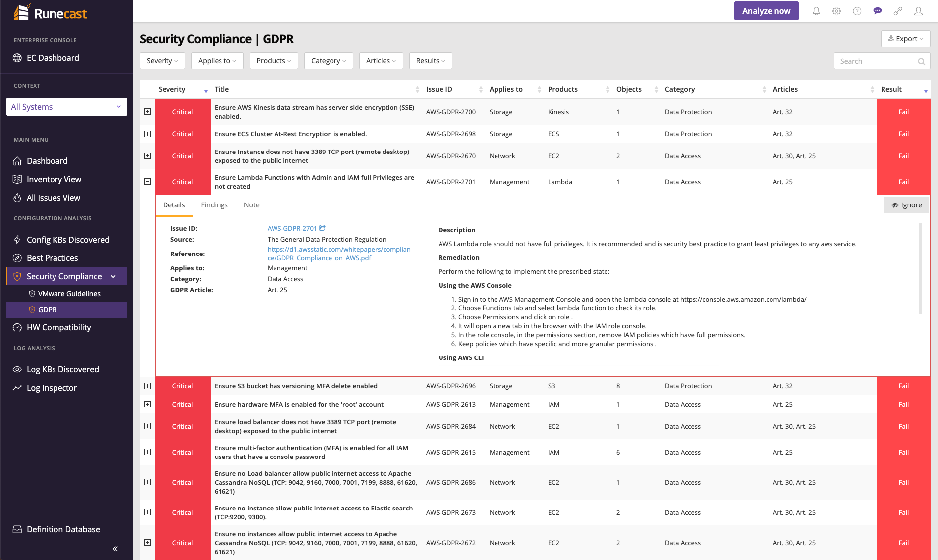Open external link icon beside AWS-GDPR-2701
This screenshot has width=938, height=560.
(x=322, y=228)
